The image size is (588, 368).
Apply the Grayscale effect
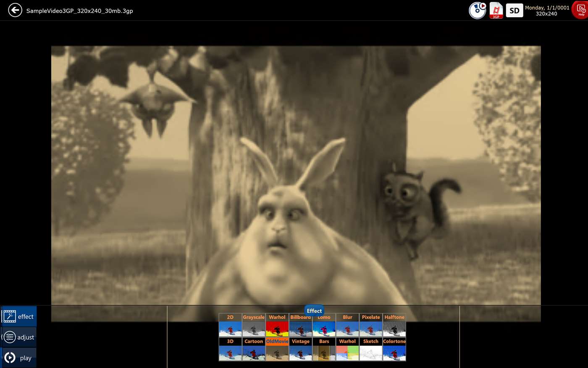point(254,326)
